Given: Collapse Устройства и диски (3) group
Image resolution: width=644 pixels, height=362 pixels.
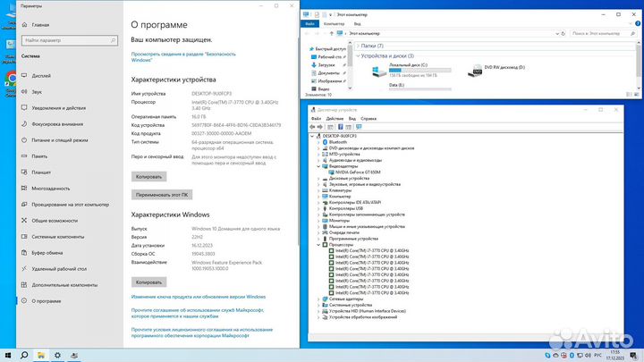Looking at the screenshot, I should [x=358, y=55].
